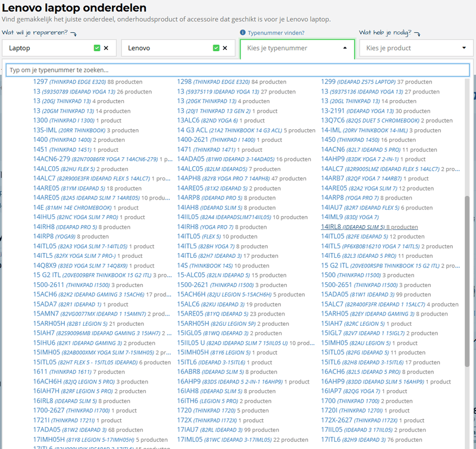Choose 17ADA05 (81W2 IdeaPad 3) 68 producten

click(87, 430)
